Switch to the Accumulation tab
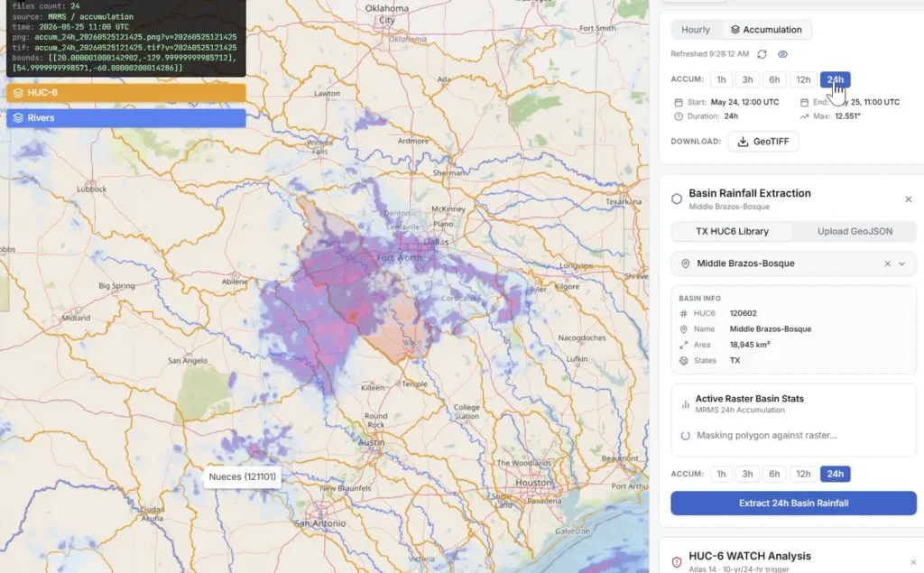This screenshot has height=573, width=924. click(766, 30)
